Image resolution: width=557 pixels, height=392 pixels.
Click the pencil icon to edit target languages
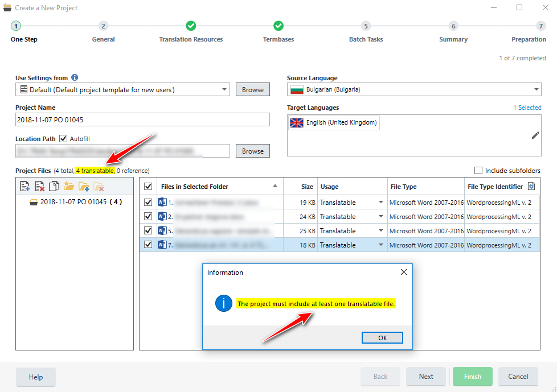click(x=535, y=135)
